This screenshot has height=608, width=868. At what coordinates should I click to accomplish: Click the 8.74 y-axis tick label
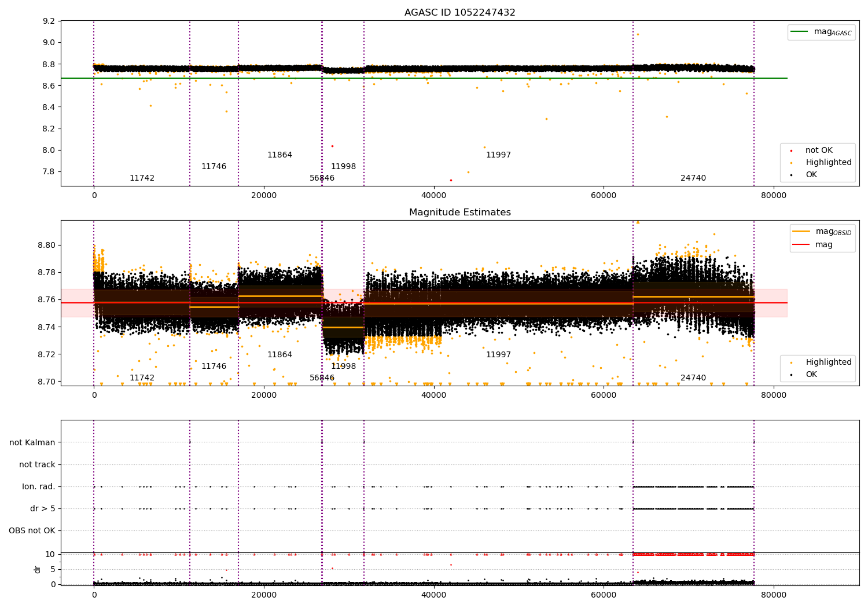(x=47, y=327)
